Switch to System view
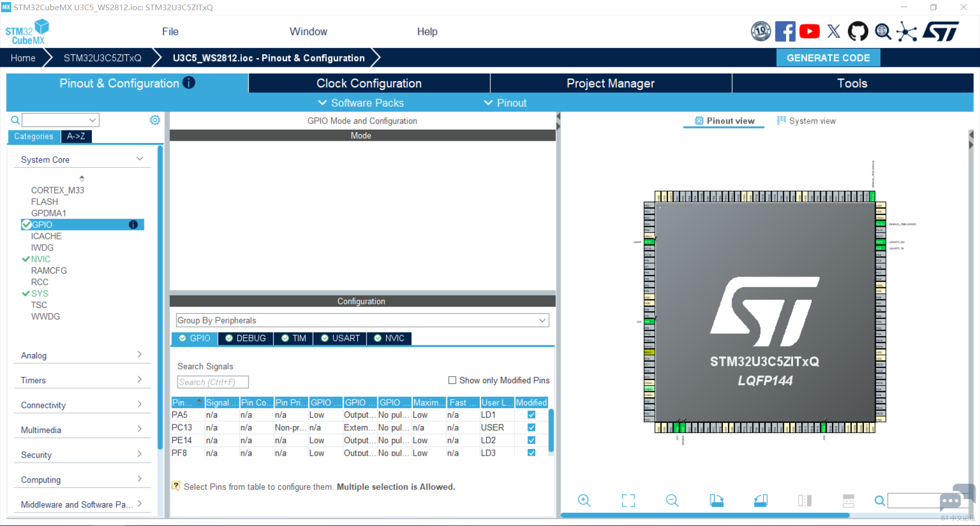 tap(806, 121)
